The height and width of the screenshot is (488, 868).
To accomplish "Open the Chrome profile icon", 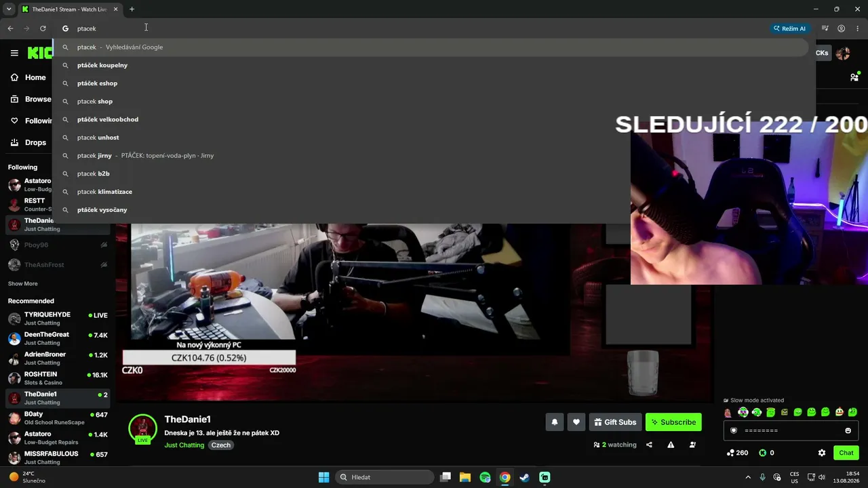I will point(841,28).
